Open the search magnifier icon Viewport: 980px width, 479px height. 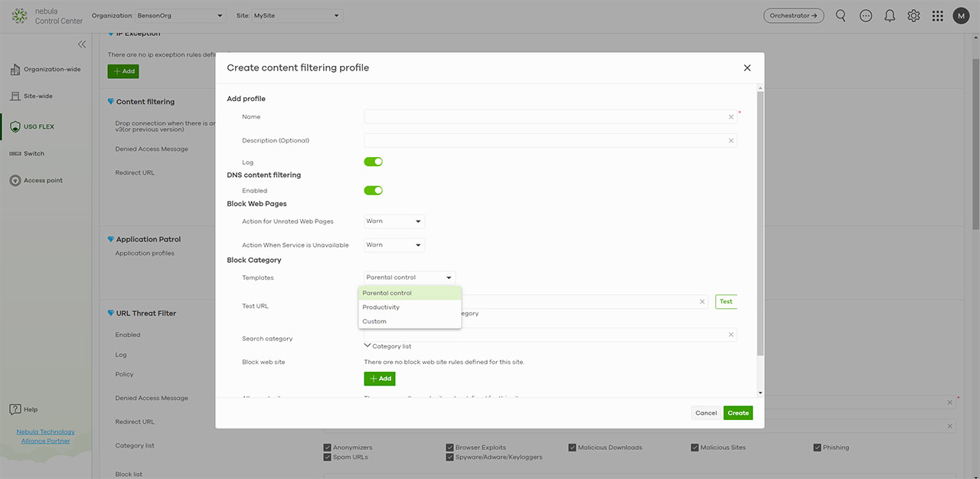(x=841, y=15)
